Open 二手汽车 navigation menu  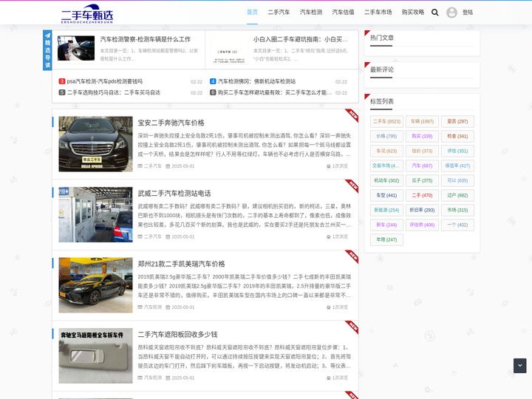(x=279, y=13)
